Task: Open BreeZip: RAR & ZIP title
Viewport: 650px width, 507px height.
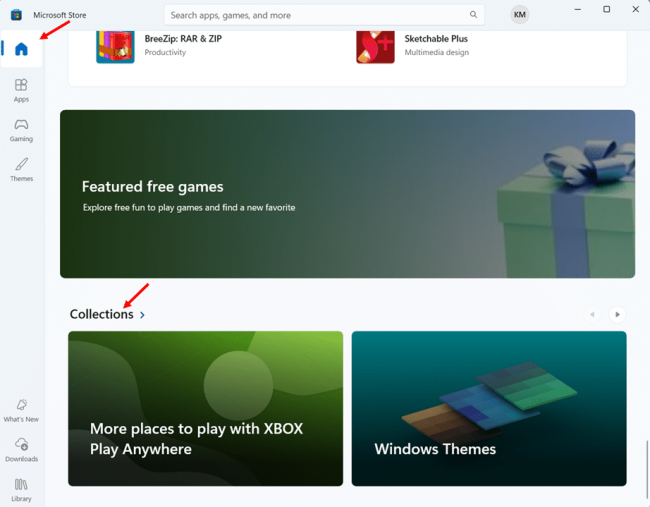Action: [183, 39]
